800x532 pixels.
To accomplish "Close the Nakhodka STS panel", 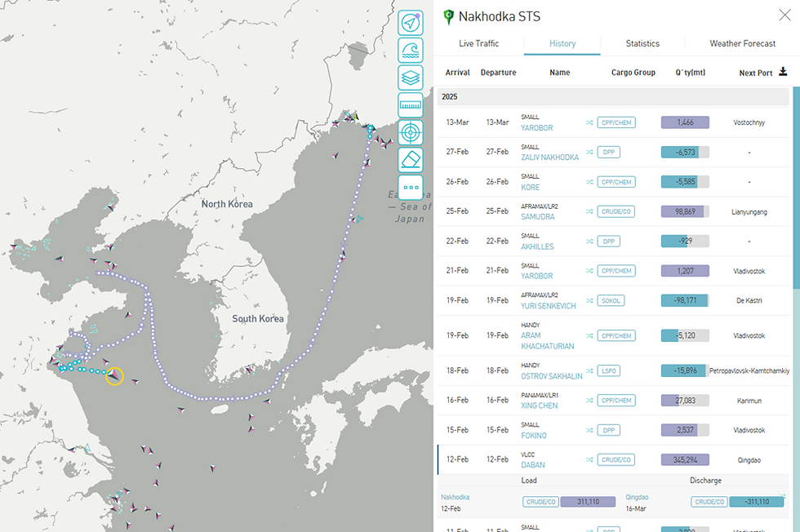I will (x=784, y=15).
